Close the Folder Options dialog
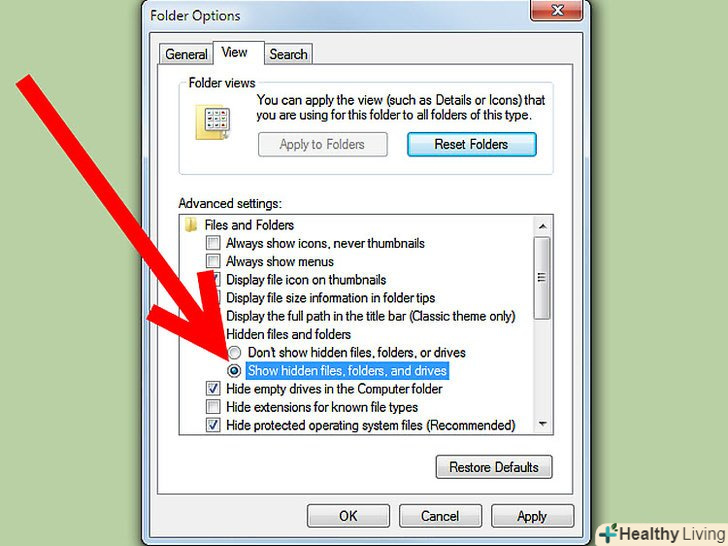The height and width of the screenshot is (546, 728). tap(556, 10)
